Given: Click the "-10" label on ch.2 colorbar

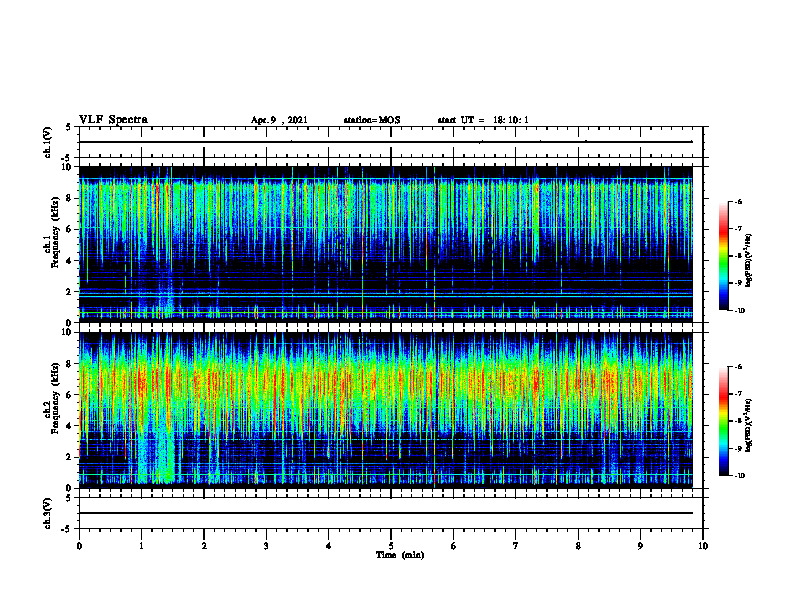Looking at the screenshot, I should [x=739, y=476].
